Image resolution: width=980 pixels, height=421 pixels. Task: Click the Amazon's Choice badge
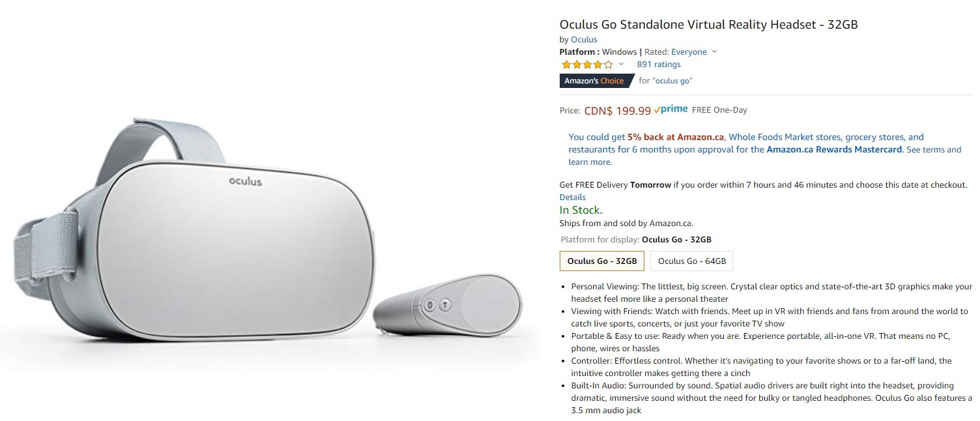point(594,81)
